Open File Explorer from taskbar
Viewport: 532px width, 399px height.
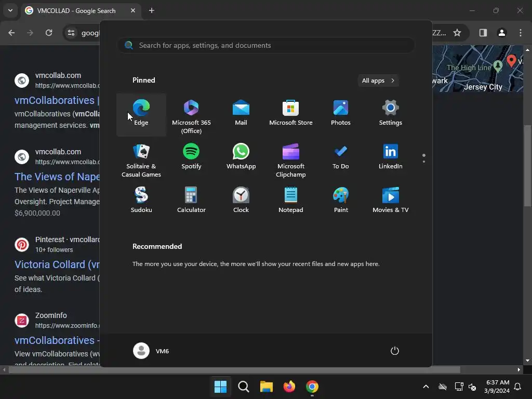[x=267, y=387]
